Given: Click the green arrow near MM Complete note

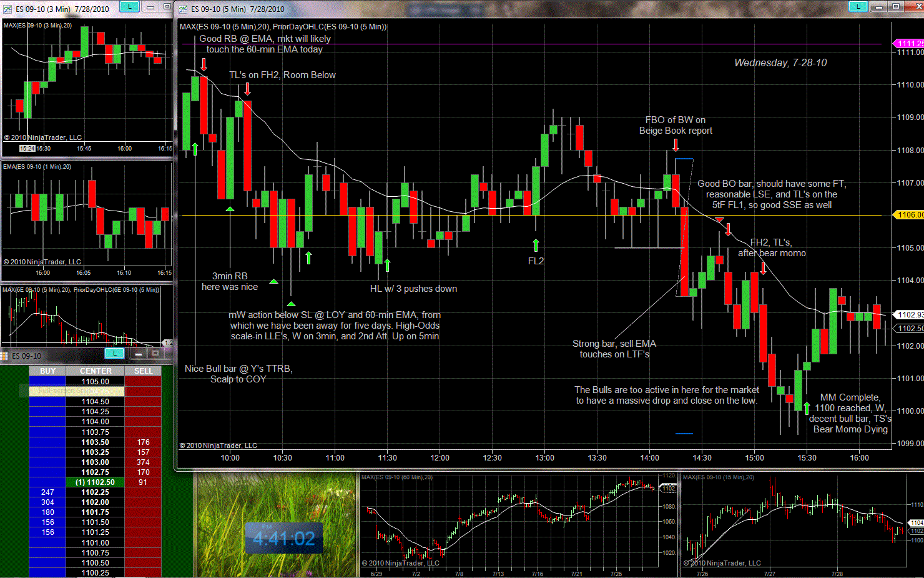Looking at the screenshot, I should (x=807, y=407).
